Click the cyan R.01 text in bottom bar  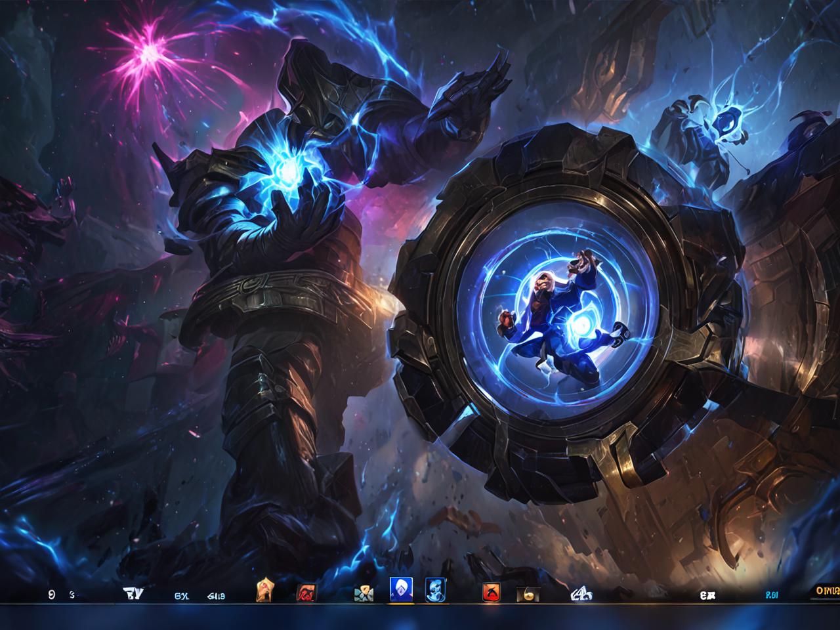tap(773, 596)
